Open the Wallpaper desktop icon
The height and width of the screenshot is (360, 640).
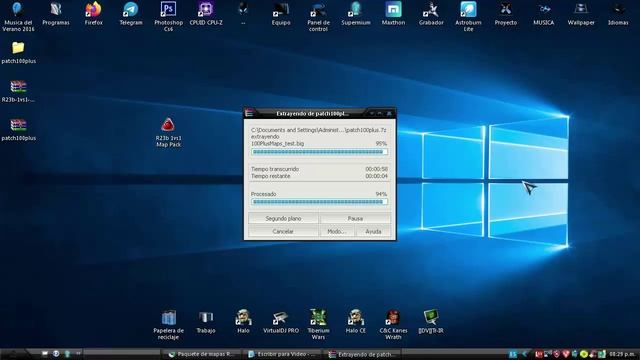(581, 13)
